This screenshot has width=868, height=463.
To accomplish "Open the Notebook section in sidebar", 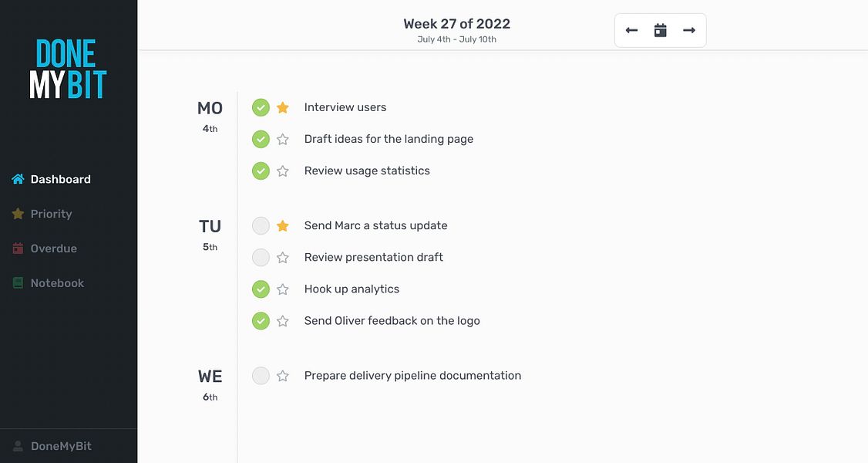I will (48, 283).
